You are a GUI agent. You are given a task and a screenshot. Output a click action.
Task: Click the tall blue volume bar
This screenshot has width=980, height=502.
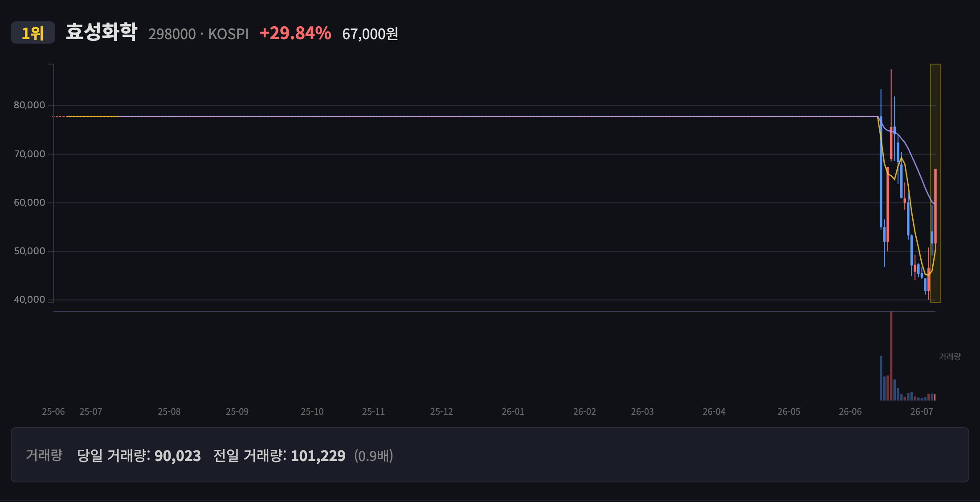click(x=881, y=378)
